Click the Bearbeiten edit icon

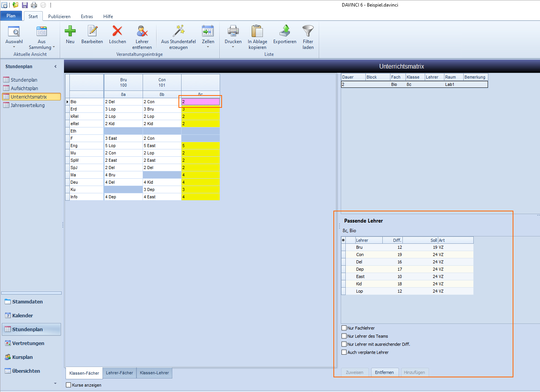(x=92, y=31)
